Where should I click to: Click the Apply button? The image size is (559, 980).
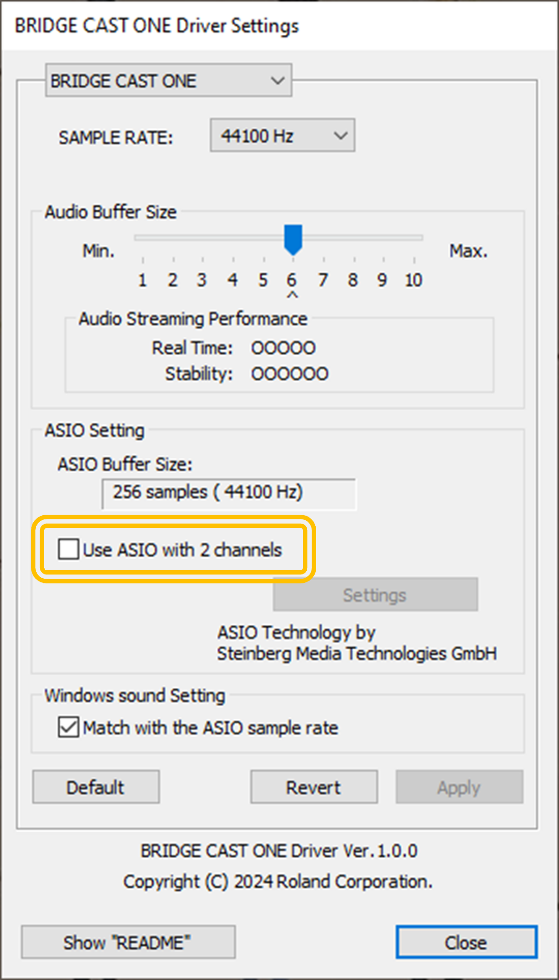pos(459,787)
